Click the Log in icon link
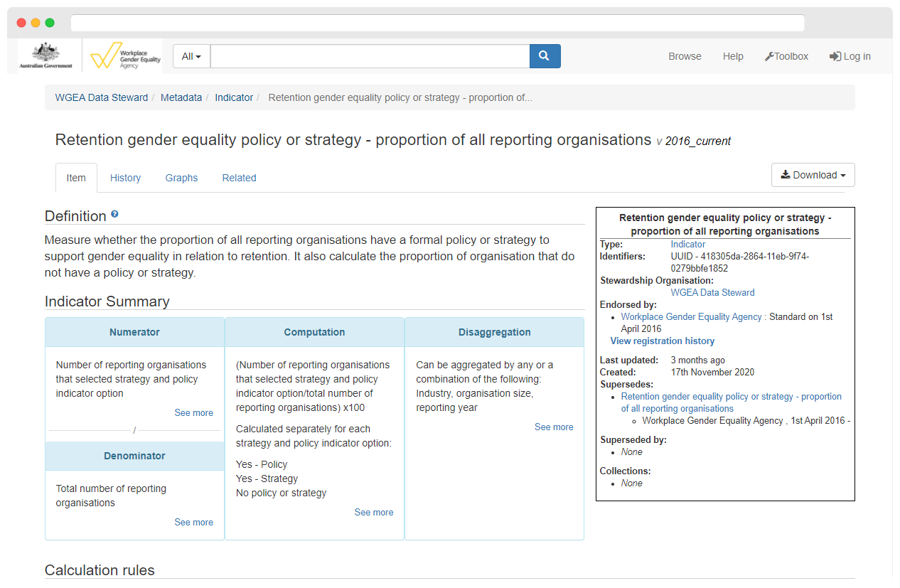This screenshot has width=900, height=588. pos(850,56)
